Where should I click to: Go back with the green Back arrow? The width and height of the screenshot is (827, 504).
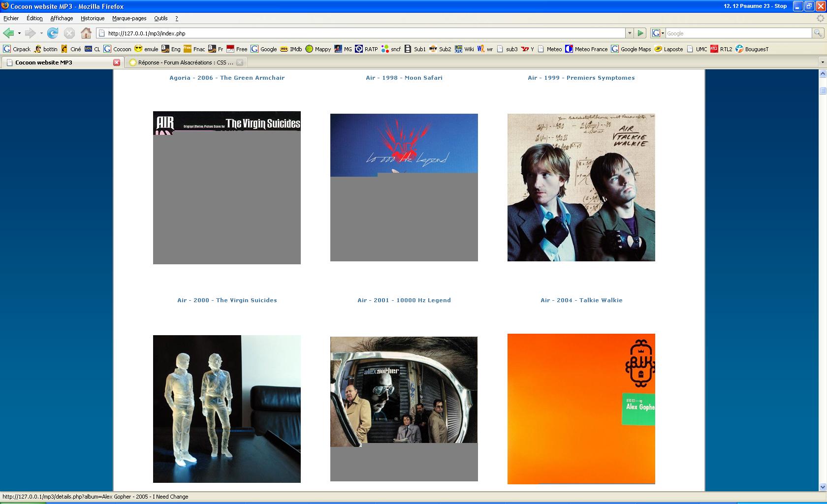coord(8,33)
